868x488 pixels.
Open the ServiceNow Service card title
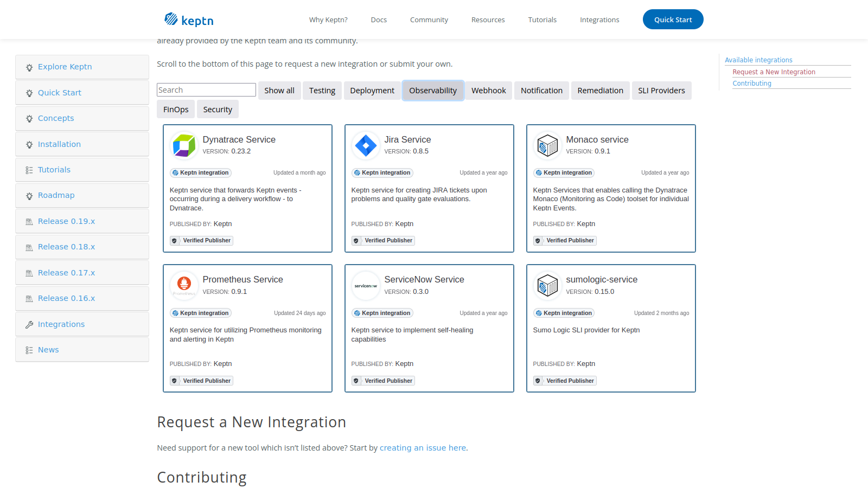pyautogui.click(x=424, y=280)
